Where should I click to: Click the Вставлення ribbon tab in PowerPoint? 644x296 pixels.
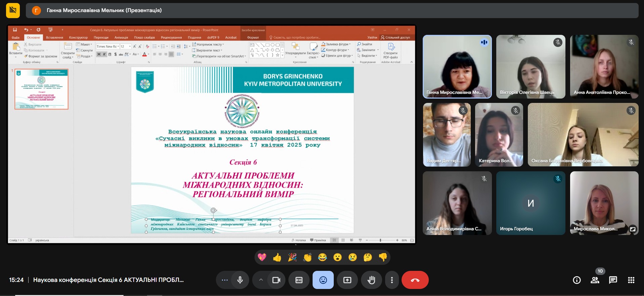click(54, 38)
